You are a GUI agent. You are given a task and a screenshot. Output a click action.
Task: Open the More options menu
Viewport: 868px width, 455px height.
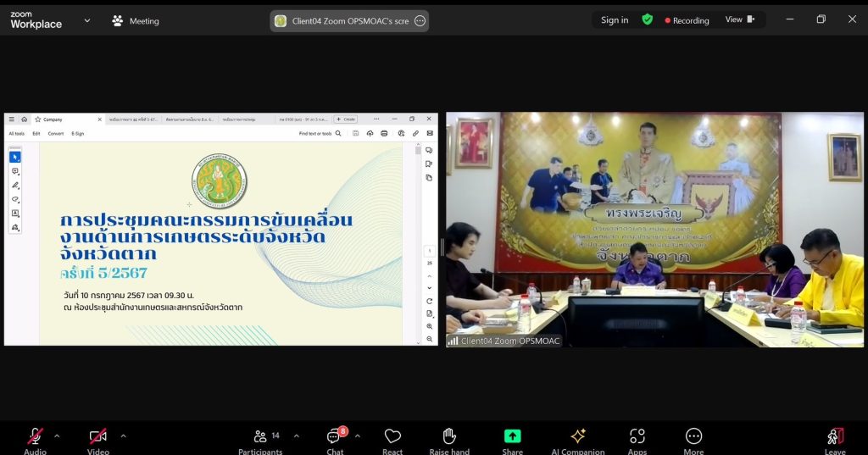pyautogui.click(x=693, y=441)
